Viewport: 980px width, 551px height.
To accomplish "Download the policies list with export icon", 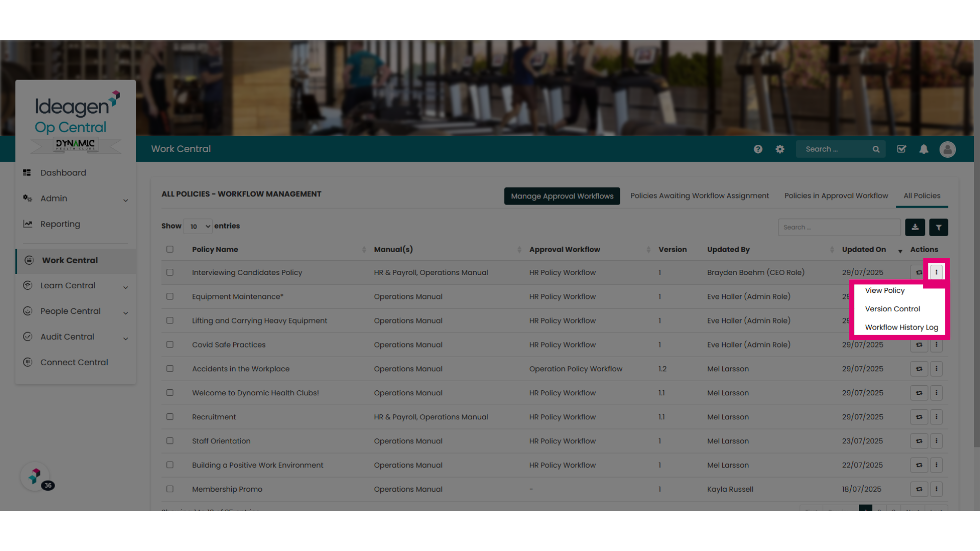I will pos(915,227).
